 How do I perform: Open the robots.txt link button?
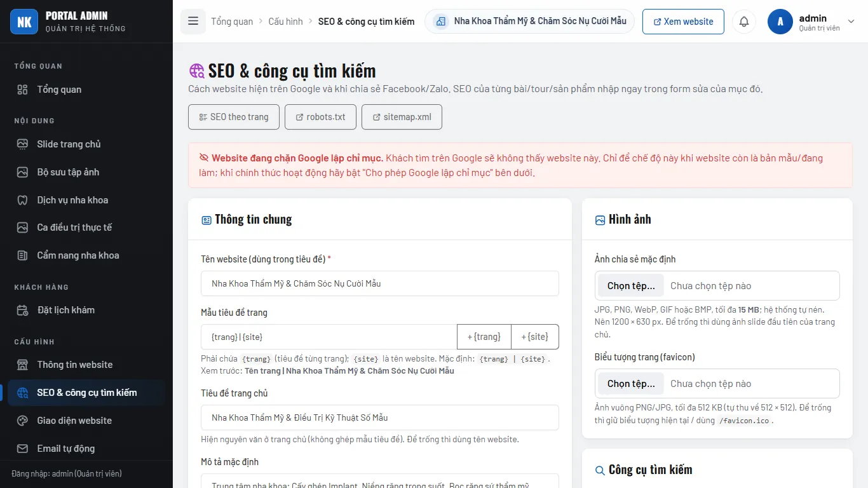click(x=320, y=117)
